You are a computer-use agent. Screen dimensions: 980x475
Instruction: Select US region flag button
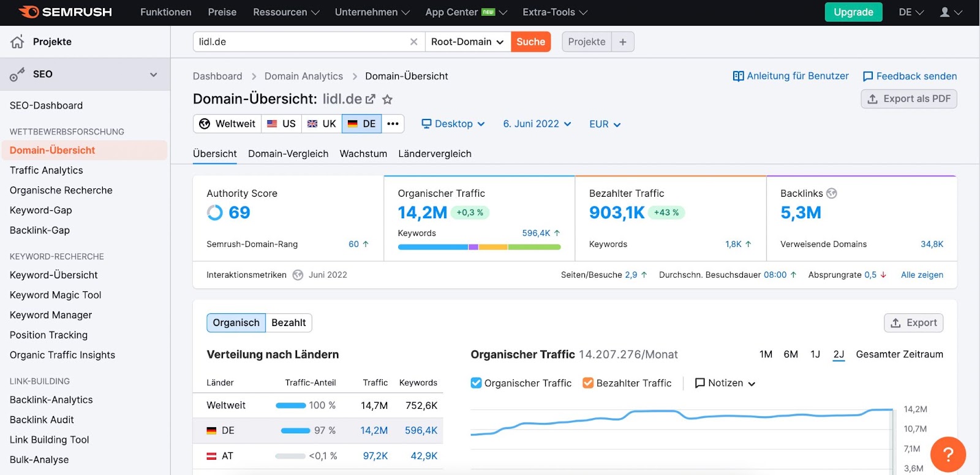pos(282,124)
